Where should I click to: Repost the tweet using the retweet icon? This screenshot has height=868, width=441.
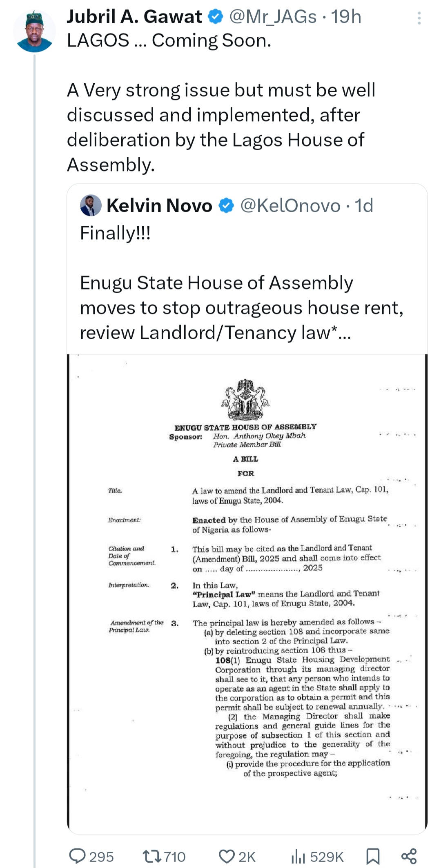(152, 855)
